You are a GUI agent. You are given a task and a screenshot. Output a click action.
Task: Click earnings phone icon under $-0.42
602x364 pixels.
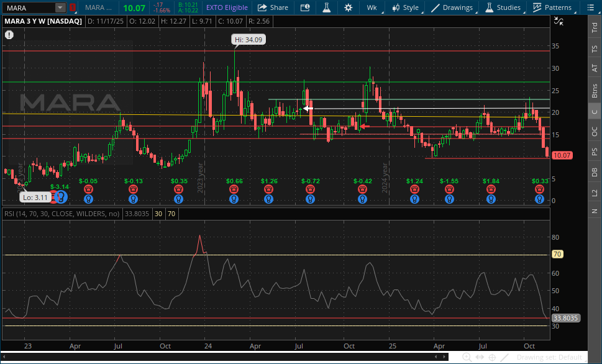(362, 189)
